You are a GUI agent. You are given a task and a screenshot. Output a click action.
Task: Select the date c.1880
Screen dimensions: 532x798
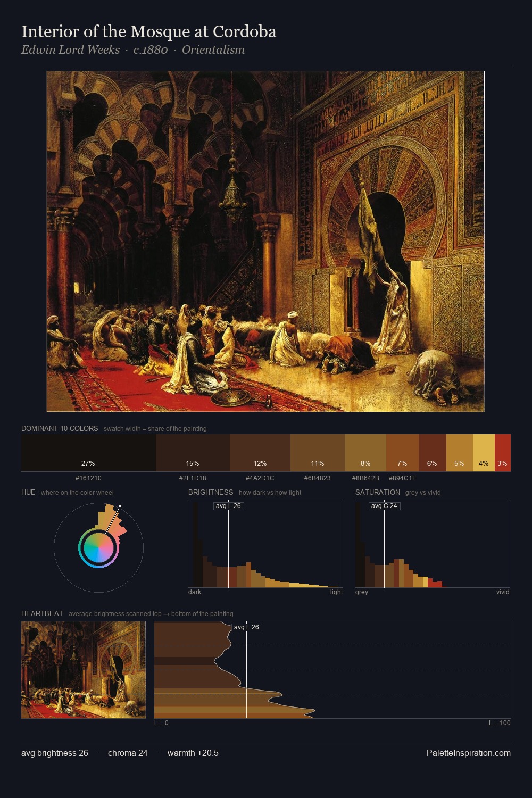[x=151, y=49]
